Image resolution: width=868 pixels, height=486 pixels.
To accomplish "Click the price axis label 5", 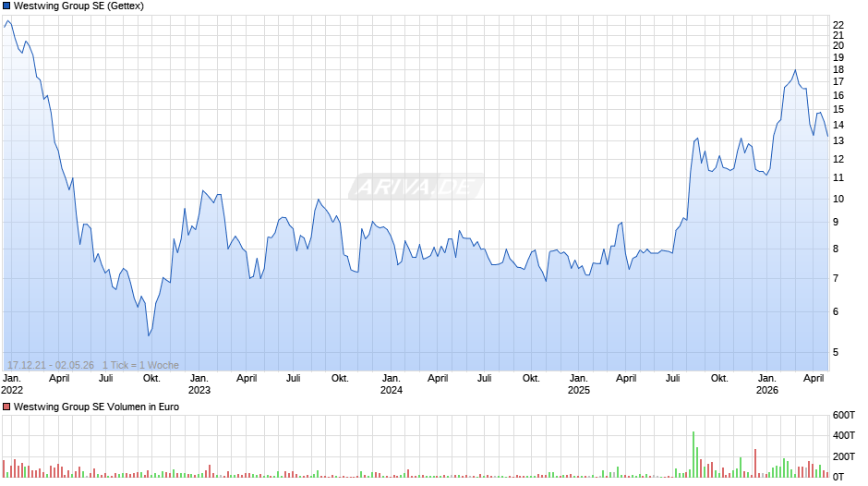I will point(836,352).
